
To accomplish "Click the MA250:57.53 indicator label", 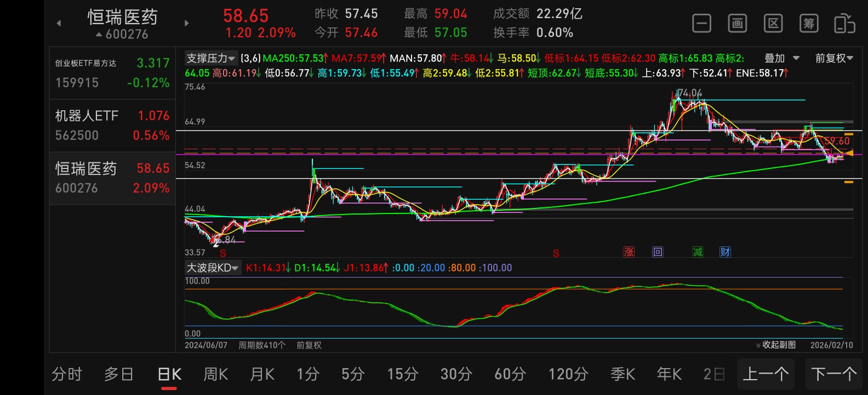I will (295, 58).
